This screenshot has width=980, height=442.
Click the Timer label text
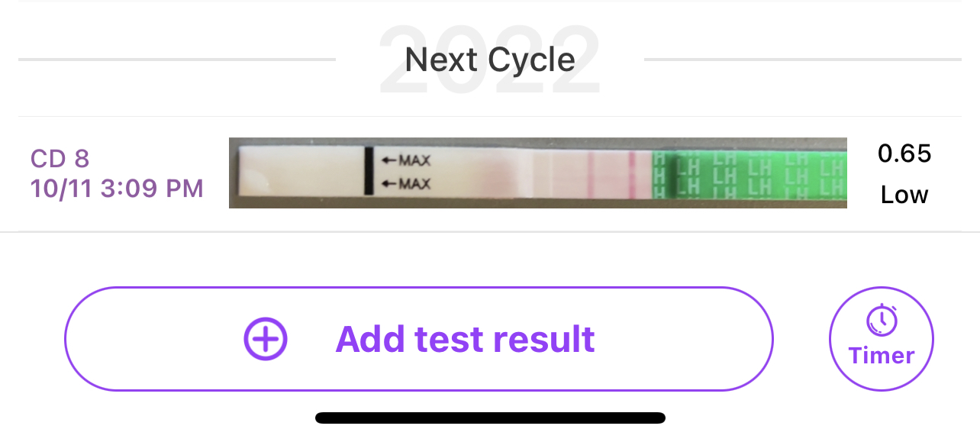882,356
